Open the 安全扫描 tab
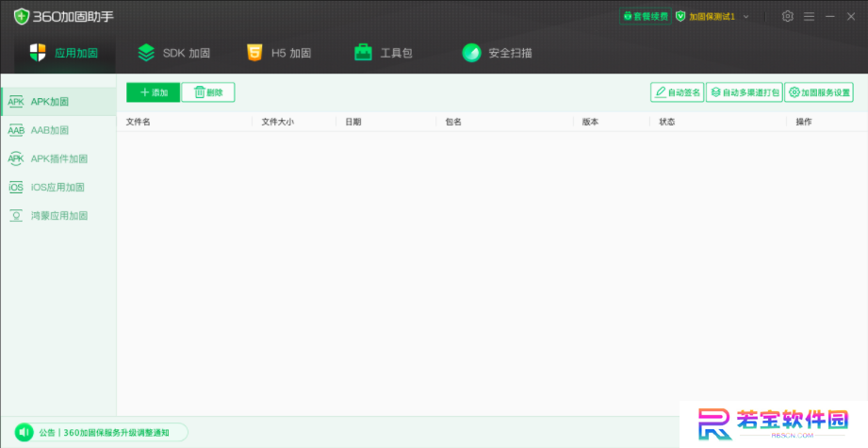Screen dimensions: 868x448 click(x=497, y=53)
